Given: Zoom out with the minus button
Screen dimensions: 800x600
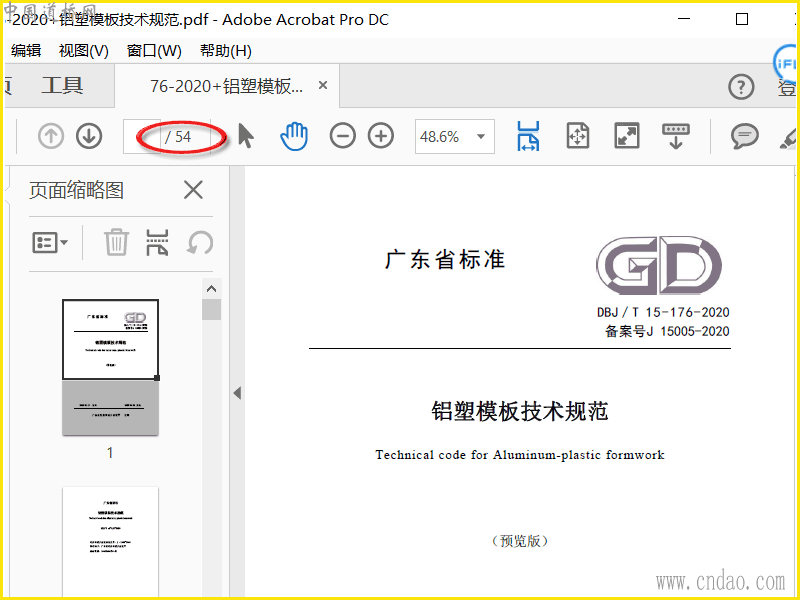Looking at the screenshot, I should (x=342, y=136).
